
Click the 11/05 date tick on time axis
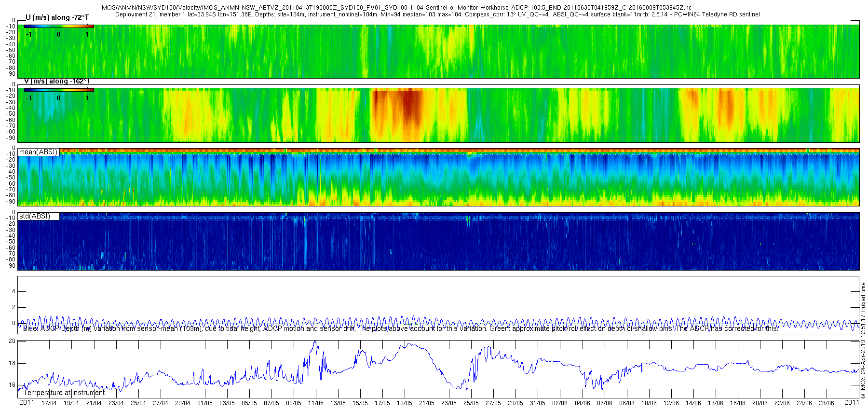316,403
